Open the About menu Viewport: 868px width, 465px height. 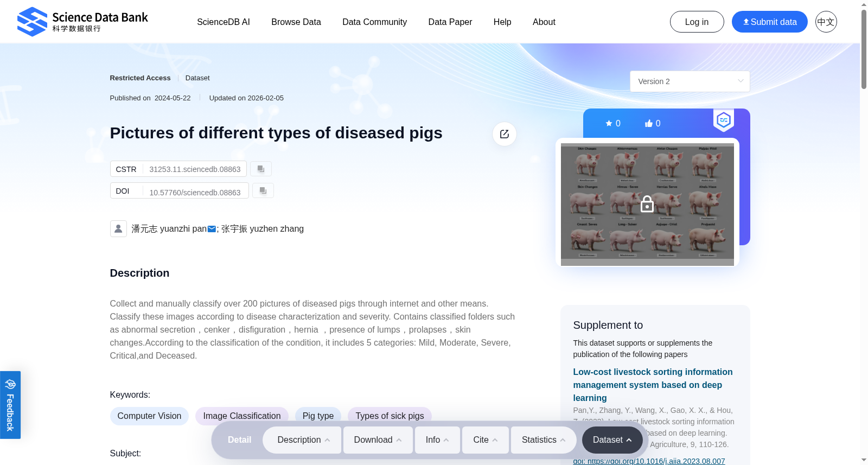point(544,22)
